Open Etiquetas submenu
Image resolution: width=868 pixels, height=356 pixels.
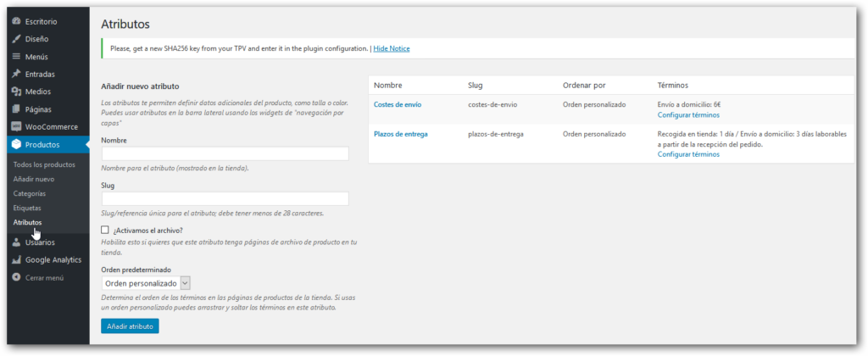point(27,208)
